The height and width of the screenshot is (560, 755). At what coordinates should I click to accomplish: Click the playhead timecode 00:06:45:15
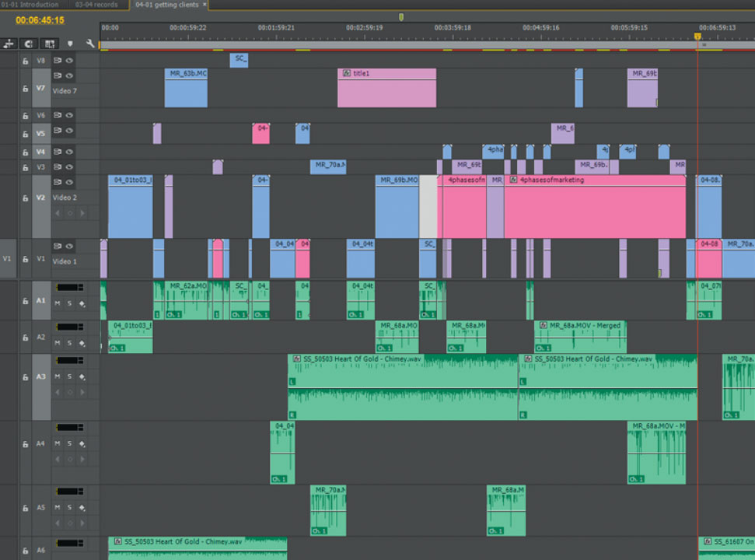(40, 20)
